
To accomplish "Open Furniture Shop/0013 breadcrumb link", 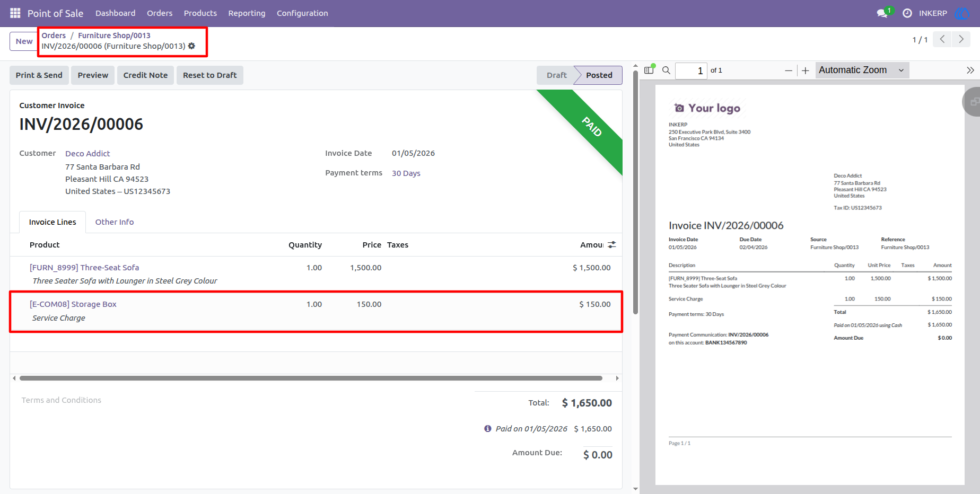I will (114, 36).
